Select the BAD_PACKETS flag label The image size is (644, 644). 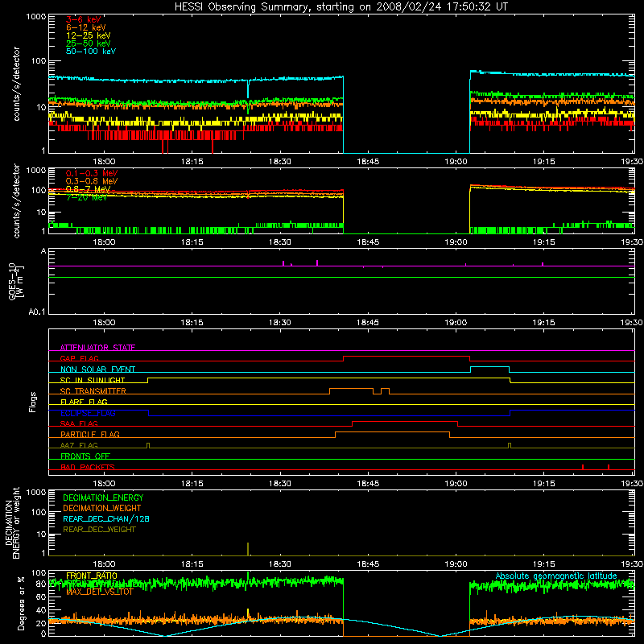(x=88, y=467)
